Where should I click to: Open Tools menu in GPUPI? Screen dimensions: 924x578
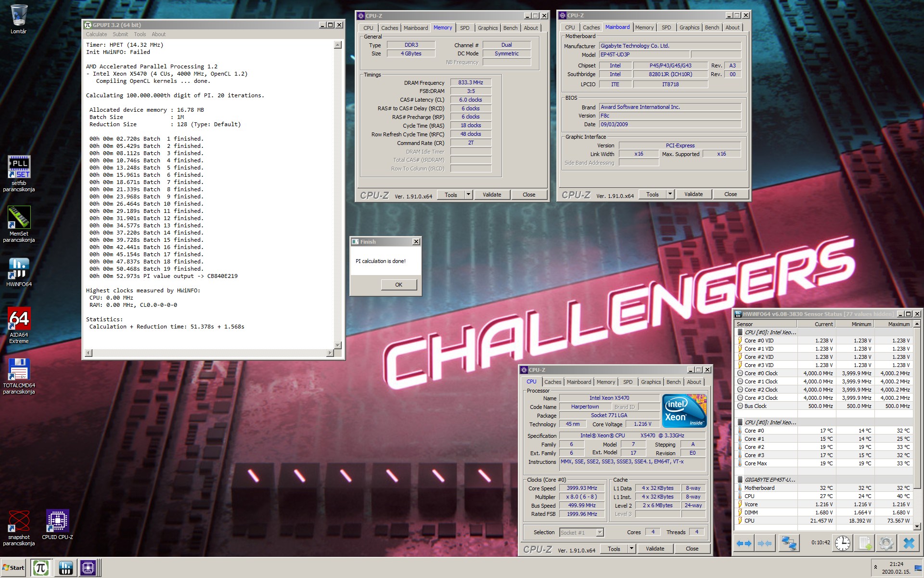click(140, 34)
